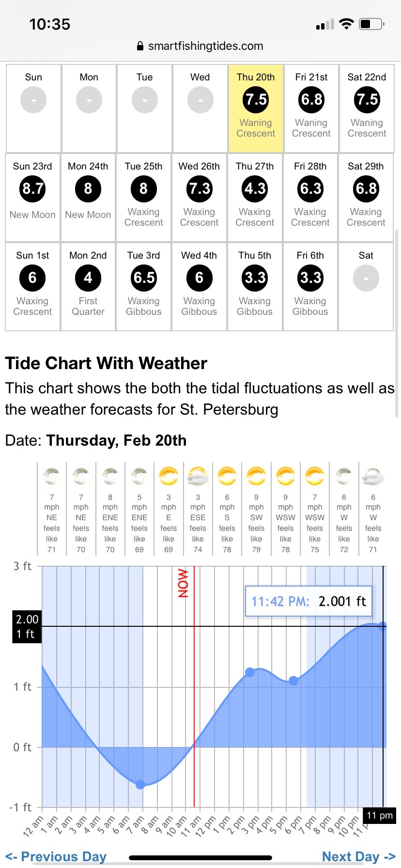
Task: Select the Fri 21st day cell
Action: tap(311, 108)
